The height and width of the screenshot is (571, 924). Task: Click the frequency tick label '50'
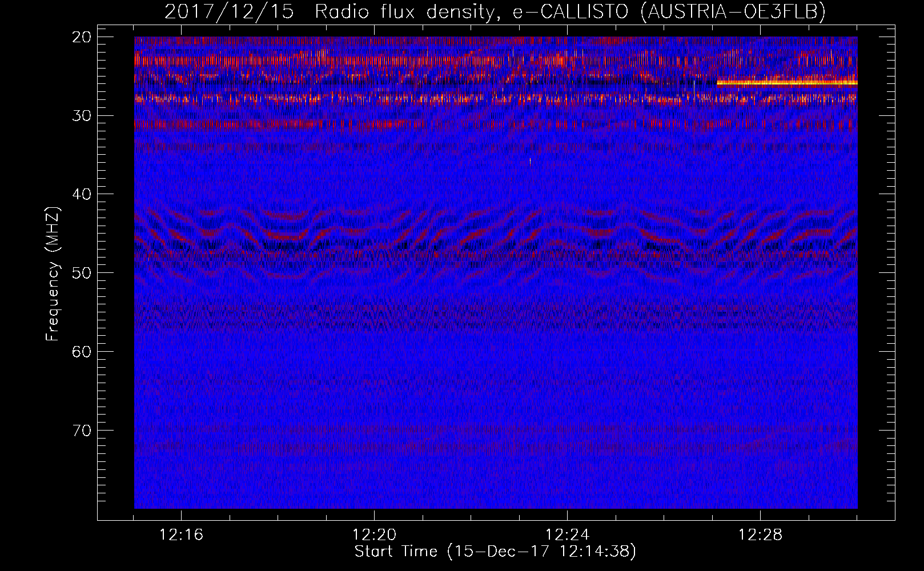82,273
